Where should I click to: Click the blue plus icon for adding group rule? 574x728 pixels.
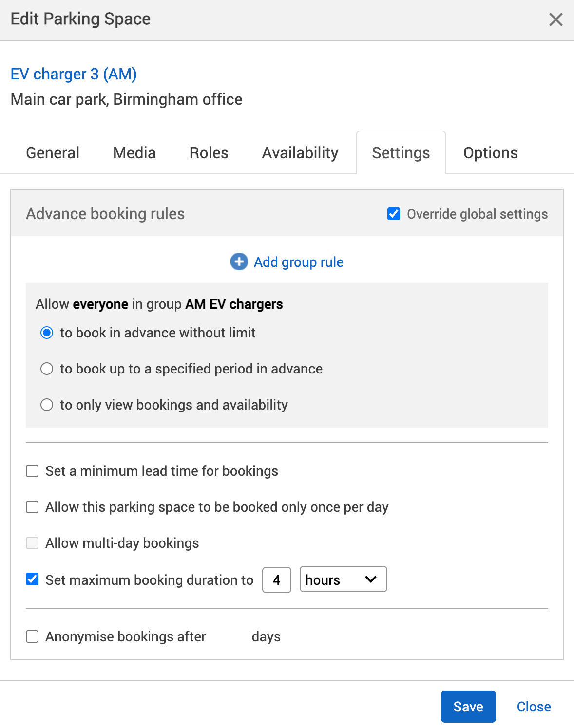[239, 261]
